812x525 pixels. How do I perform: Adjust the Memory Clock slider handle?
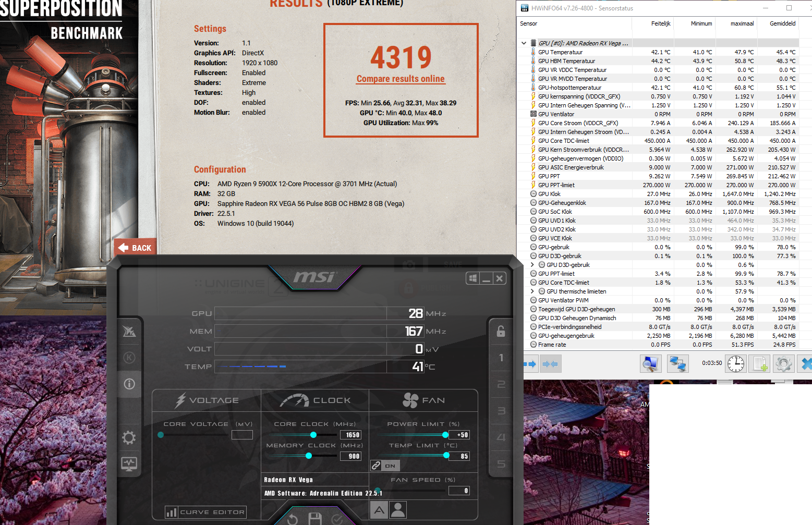click(309, 456)
